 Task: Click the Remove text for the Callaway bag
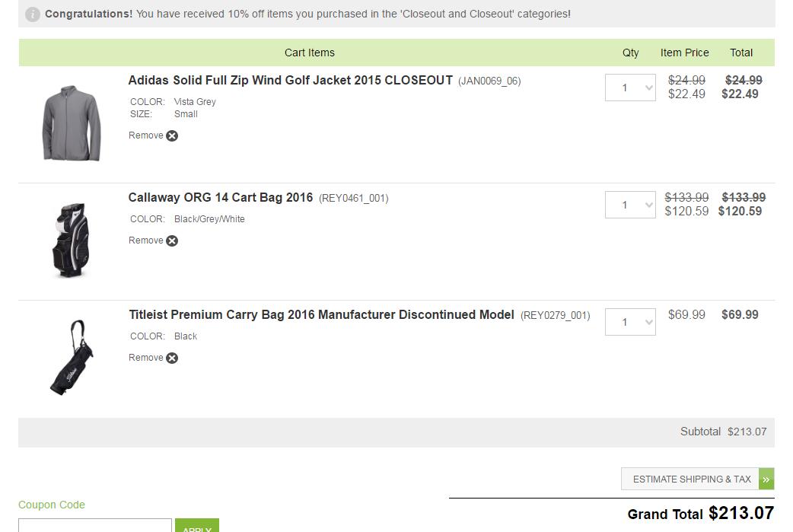coord(145,241)
